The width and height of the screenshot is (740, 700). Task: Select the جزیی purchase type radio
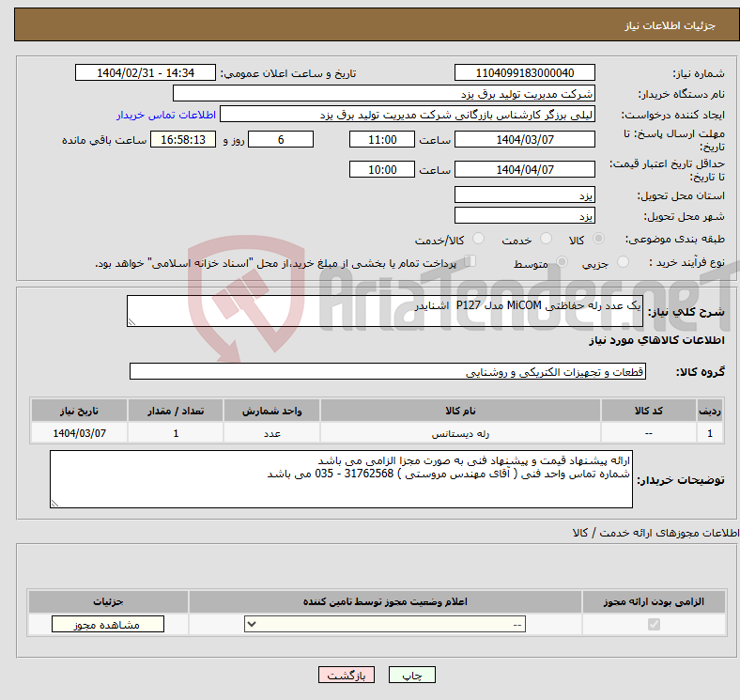point(623,261)
